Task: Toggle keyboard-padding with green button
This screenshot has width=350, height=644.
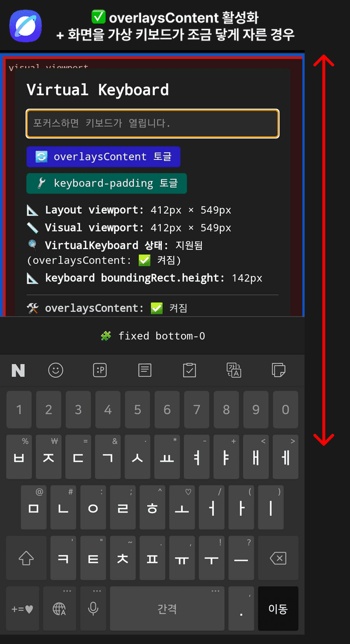Action: pos(107,183)
